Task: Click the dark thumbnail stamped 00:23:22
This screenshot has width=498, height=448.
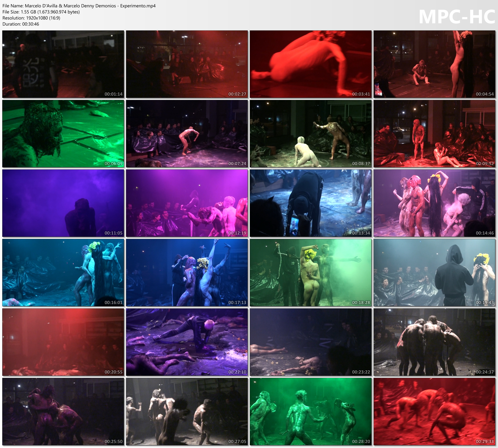Action: tap(311, 342)
